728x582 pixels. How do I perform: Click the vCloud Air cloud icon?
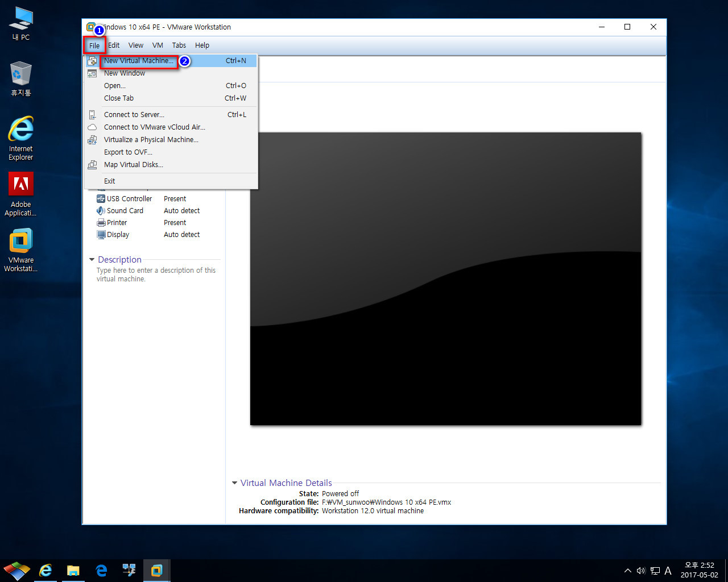92,127
